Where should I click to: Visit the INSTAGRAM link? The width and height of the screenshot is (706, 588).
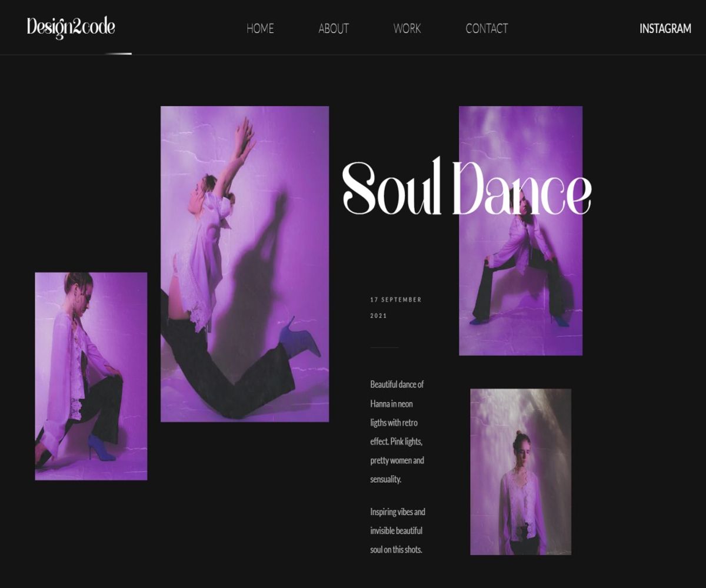[x=665, y=28]
